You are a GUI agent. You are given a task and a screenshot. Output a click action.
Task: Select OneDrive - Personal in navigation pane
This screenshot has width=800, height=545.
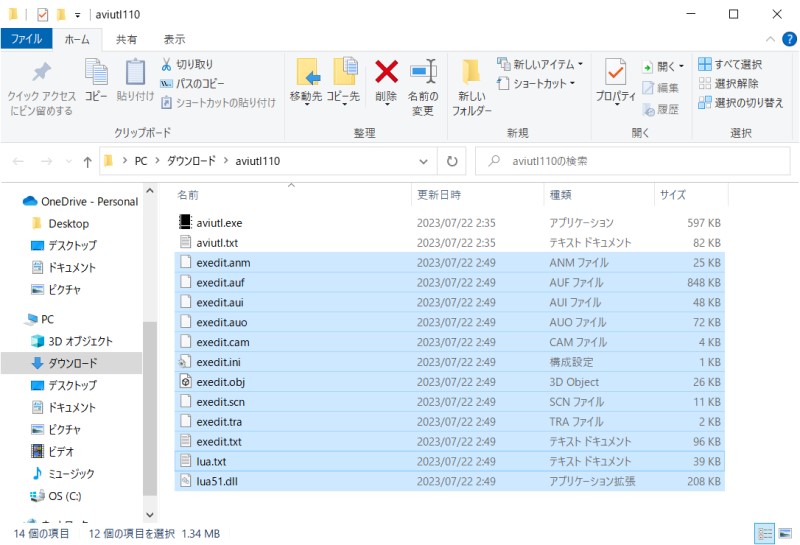tap(80, 202)
